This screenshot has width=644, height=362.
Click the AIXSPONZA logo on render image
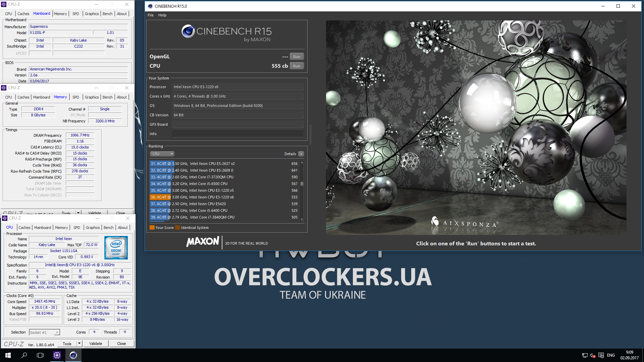pos(465,222)
